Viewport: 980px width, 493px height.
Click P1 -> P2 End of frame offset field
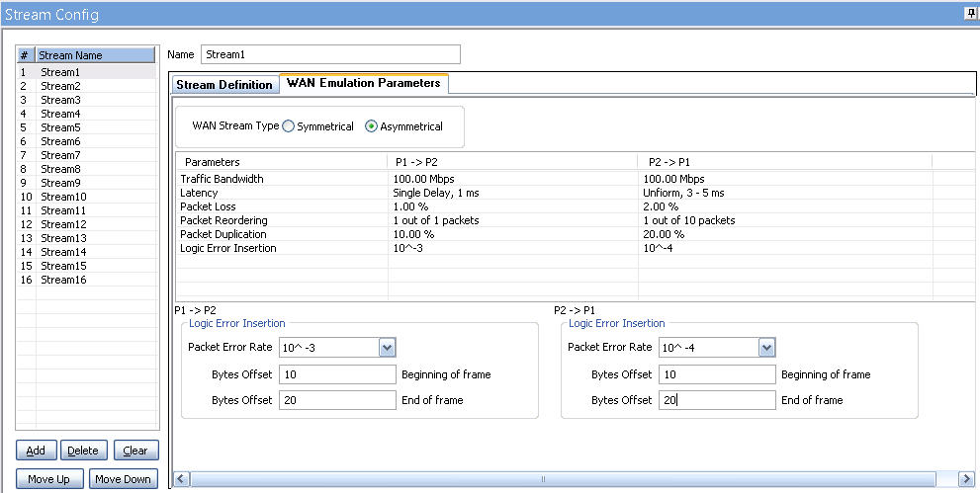click(x=337, y=400)
